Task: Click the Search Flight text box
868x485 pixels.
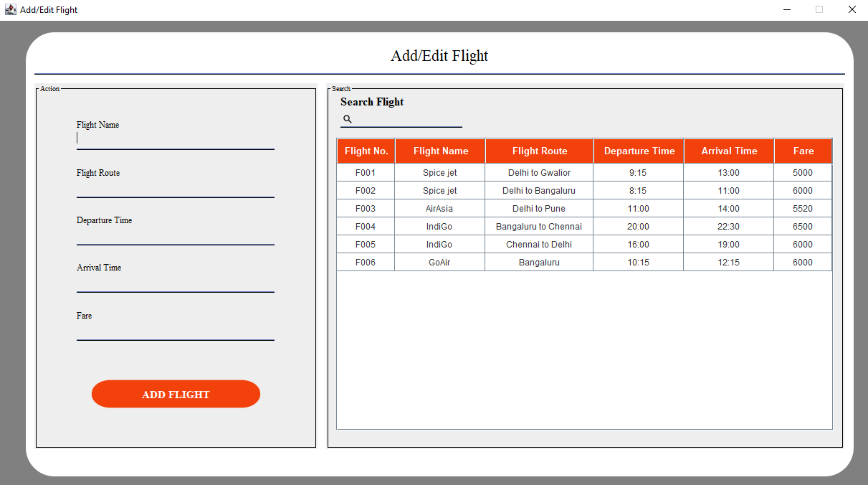Action: pyautogui.click(x=407, y=119)
